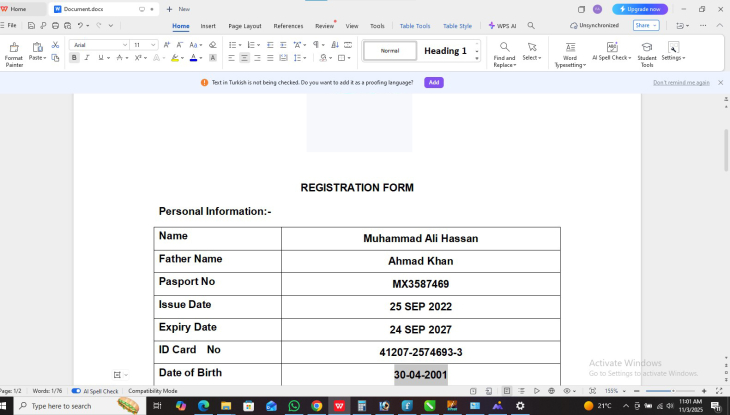Screen dimensions: 730x415
Task: Toggle underline formatting
Action: click(100, 58)
